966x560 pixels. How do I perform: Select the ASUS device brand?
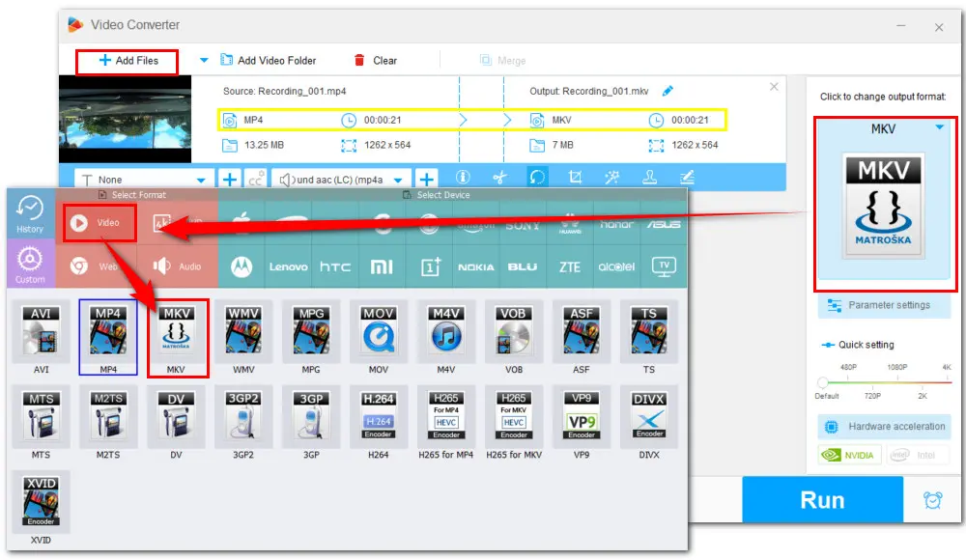664,224
